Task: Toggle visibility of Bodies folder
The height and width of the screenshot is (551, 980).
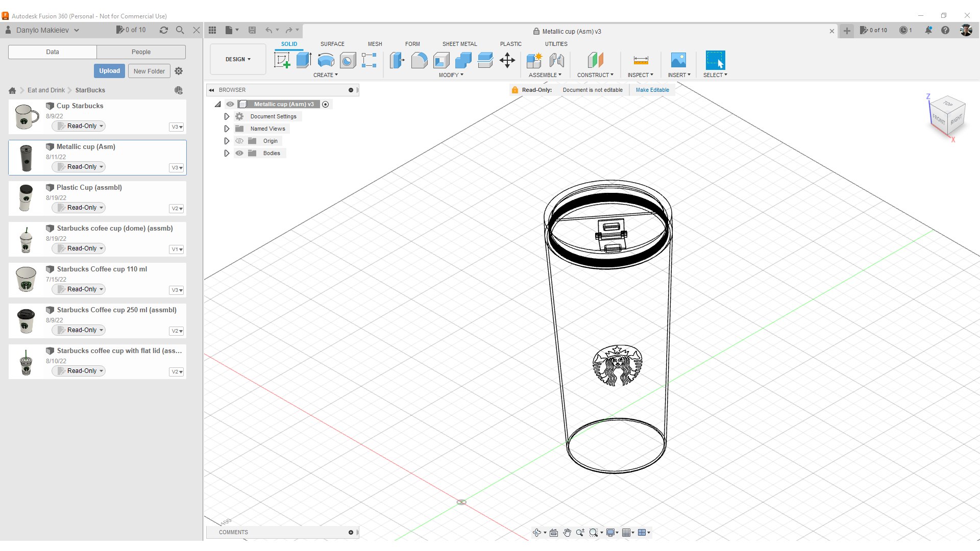Action: (x=239, y=153)
